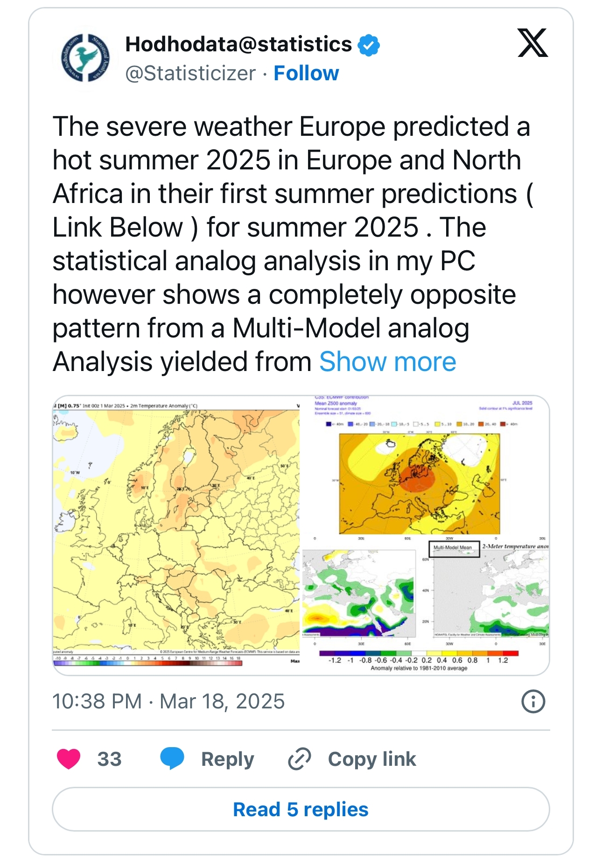This screenshot has width=602, height=868.
Task: Click the Hodhodata profile avatar logo
Action: 85,59
